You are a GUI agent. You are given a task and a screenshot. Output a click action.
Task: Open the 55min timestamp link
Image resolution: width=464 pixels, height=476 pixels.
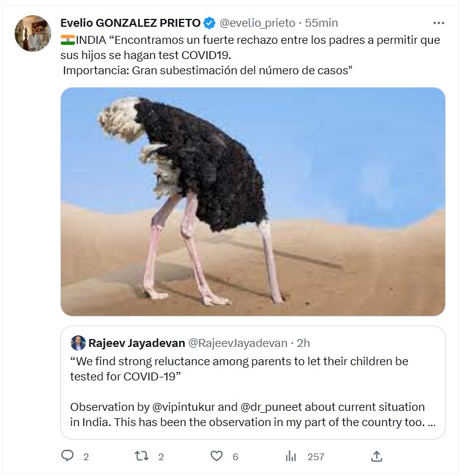pyautogui.click(x=321, y=23)
